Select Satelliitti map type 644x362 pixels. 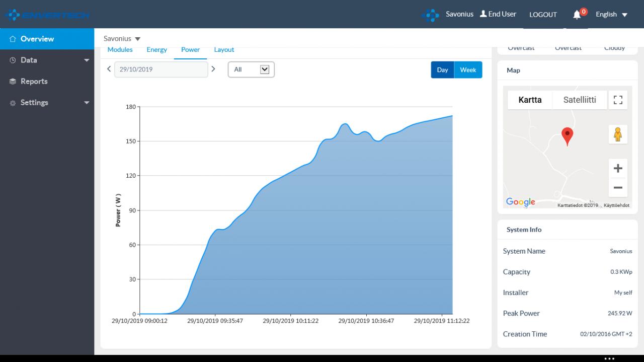pyautogui.click(x=580, y=100)
